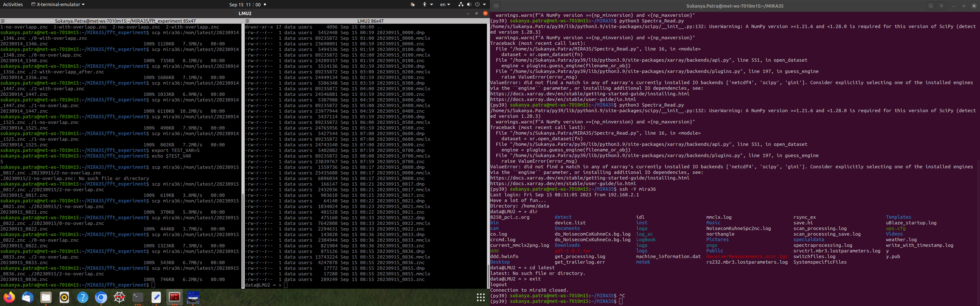This screenshot has height=306, width=980.
Task: Open Rhythmbox speaker icon in dock
Action: pos(64,297)
